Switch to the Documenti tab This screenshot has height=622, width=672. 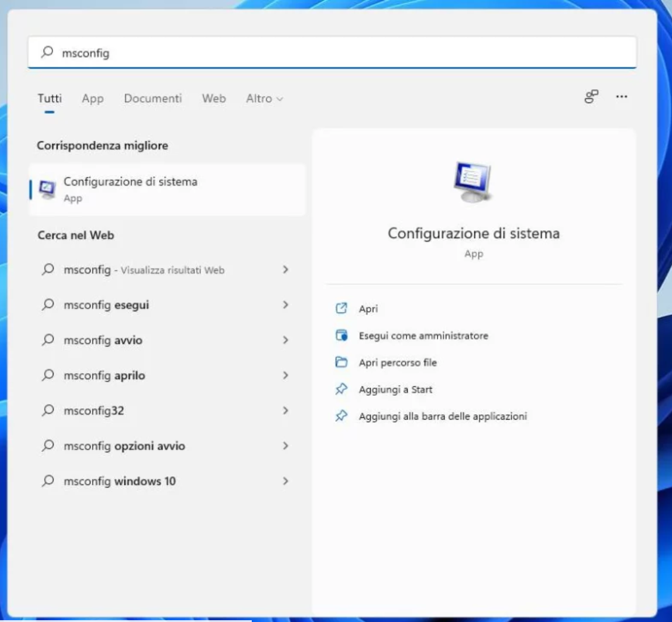153,99
